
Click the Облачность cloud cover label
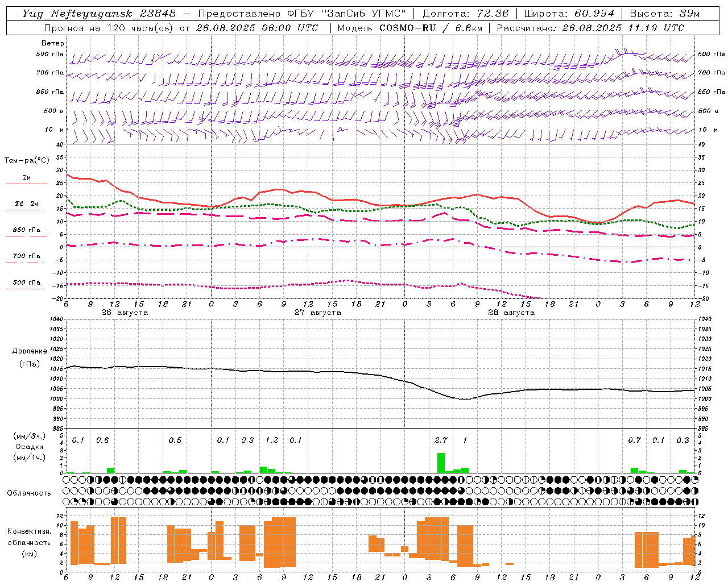pos(29,493)
